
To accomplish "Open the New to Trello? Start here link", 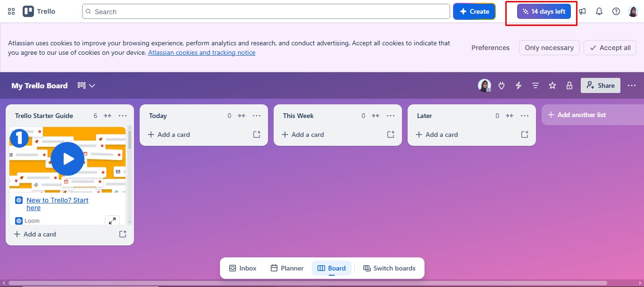I will [58, 204].
